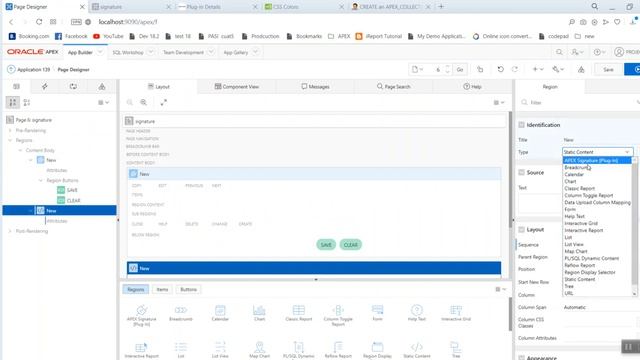Open the Processing tab icon in the left pane
The width and height of the screenshot is (640, 360).
coord(73,87)
